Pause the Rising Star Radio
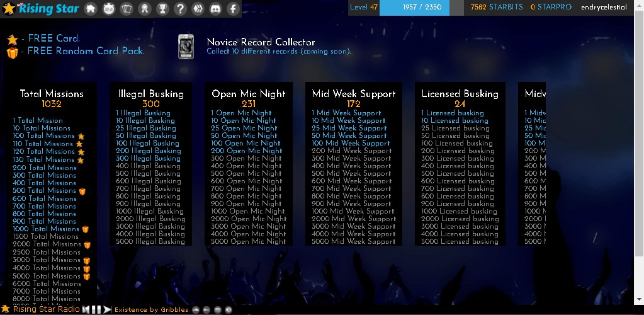 click(x=96, y=309)
